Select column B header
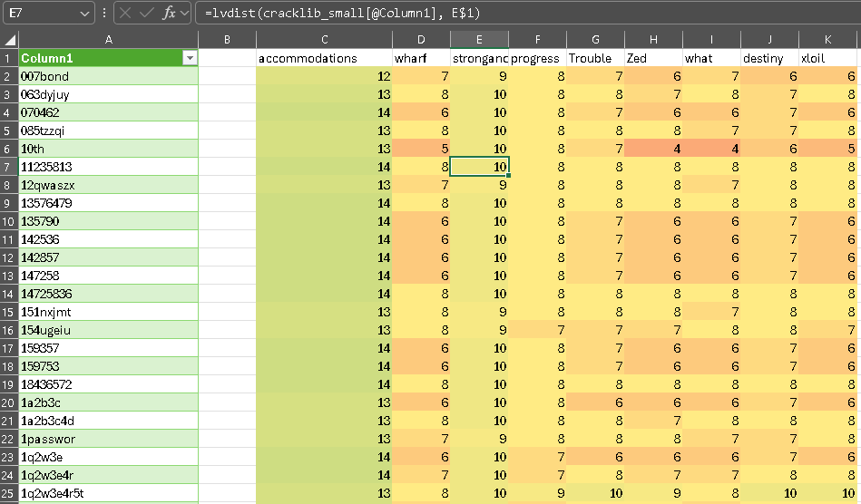The width and height of the screenshot is (861, 504). pyautogui.click(x=228, y=40)
